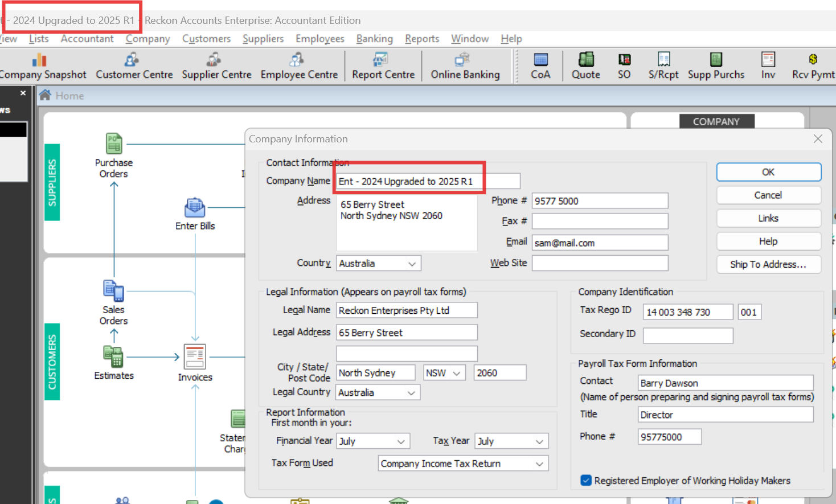Viewport: 836px width, 504px height.
Task: Open Invoices on the Home page
Action: tap(195, 363)
